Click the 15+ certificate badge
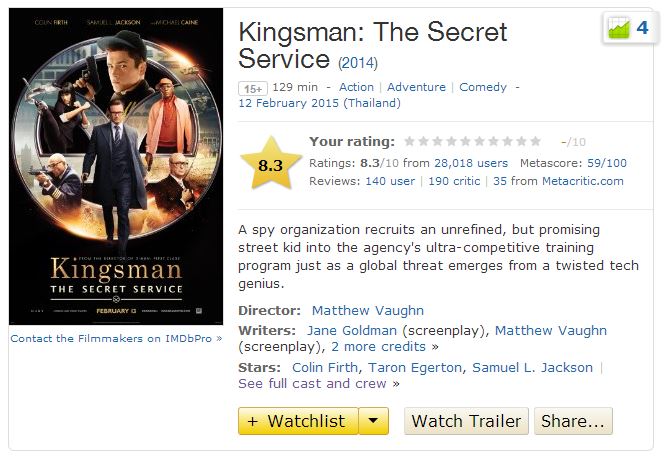The image size is (668, 456). coord(252,88)
